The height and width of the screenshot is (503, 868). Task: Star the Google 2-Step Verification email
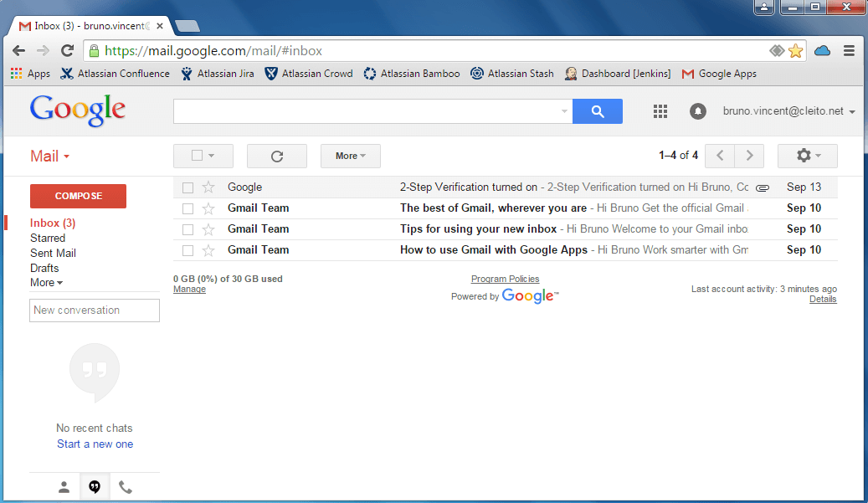[208, 187]
